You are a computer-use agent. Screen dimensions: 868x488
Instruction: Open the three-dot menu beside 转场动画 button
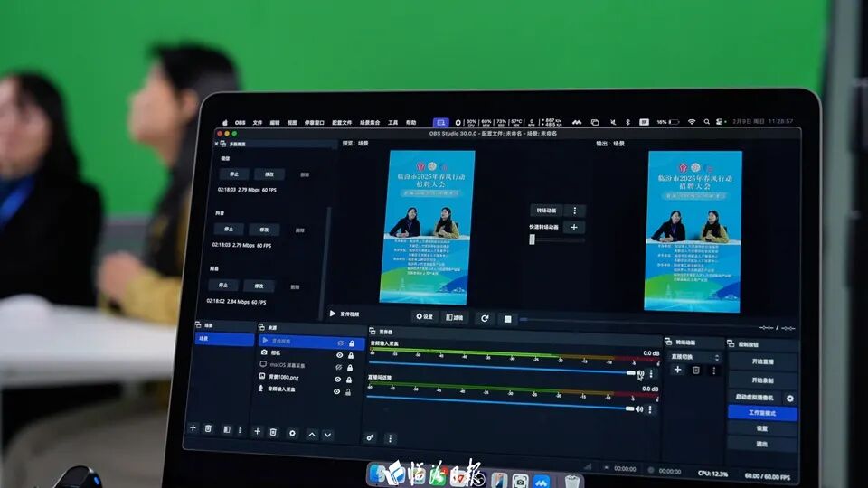(573, 211)
